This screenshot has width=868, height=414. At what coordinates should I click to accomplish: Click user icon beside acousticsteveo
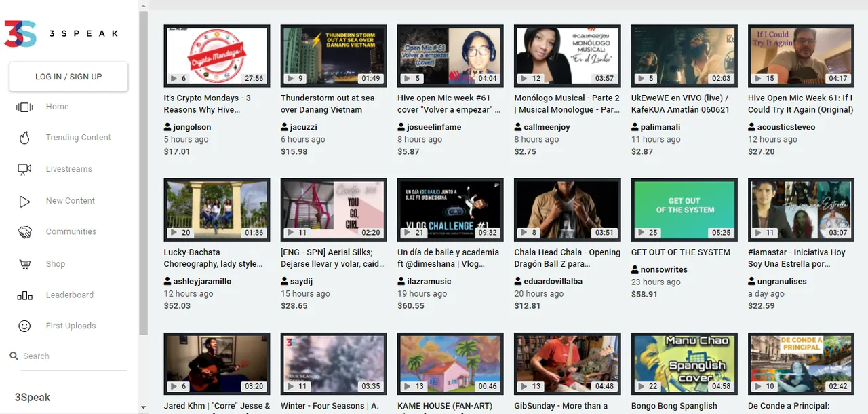click(x=751, y=127)
